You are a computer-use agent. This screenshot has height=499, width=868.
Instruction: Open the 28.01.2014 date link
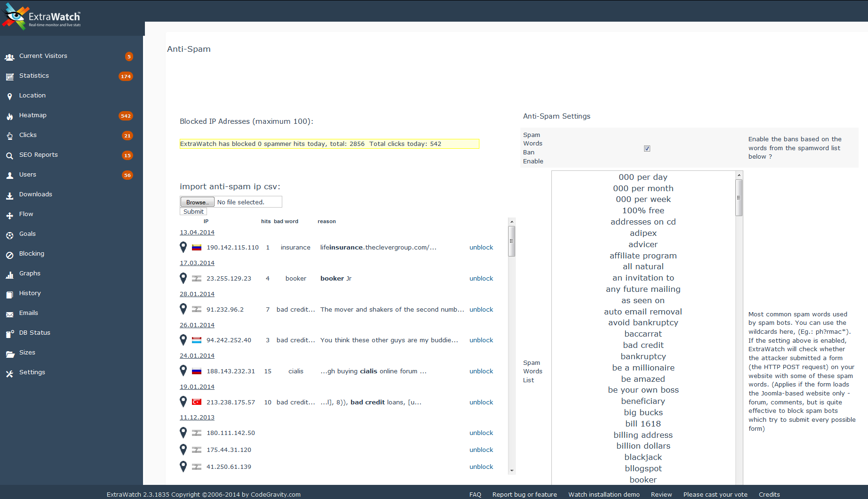point(197,294)
